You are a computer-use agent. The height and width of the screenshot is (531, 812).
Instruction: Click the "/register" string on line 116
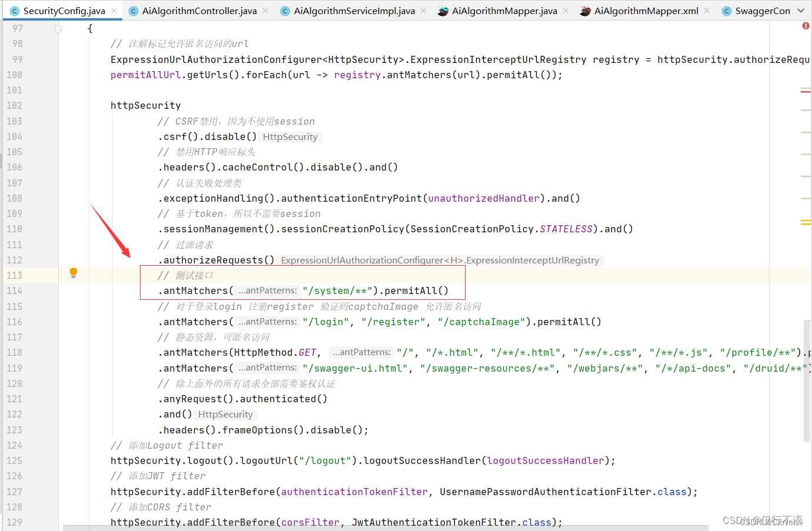click(393, 322)
